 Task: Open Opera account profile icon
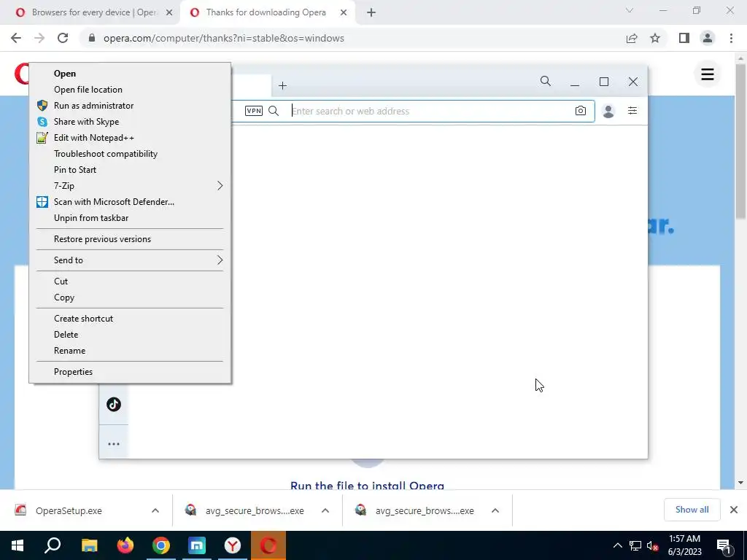[608, 111]
